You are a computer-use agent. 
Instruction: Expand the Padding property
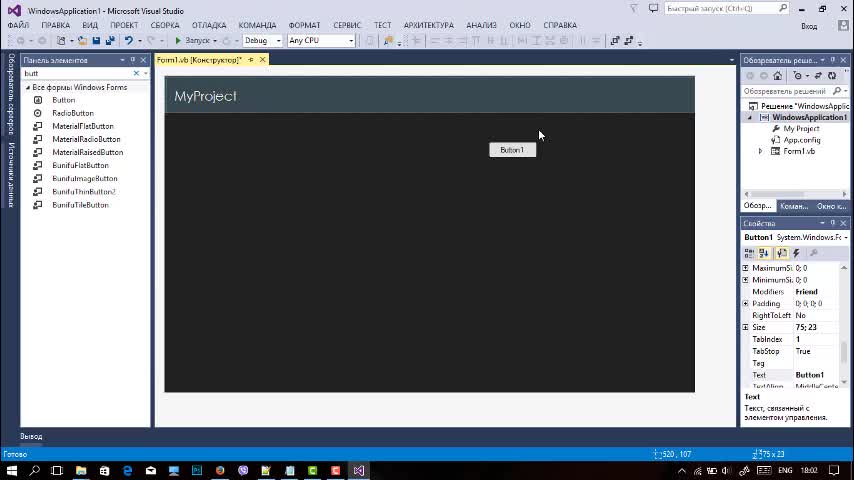(746, 303)
